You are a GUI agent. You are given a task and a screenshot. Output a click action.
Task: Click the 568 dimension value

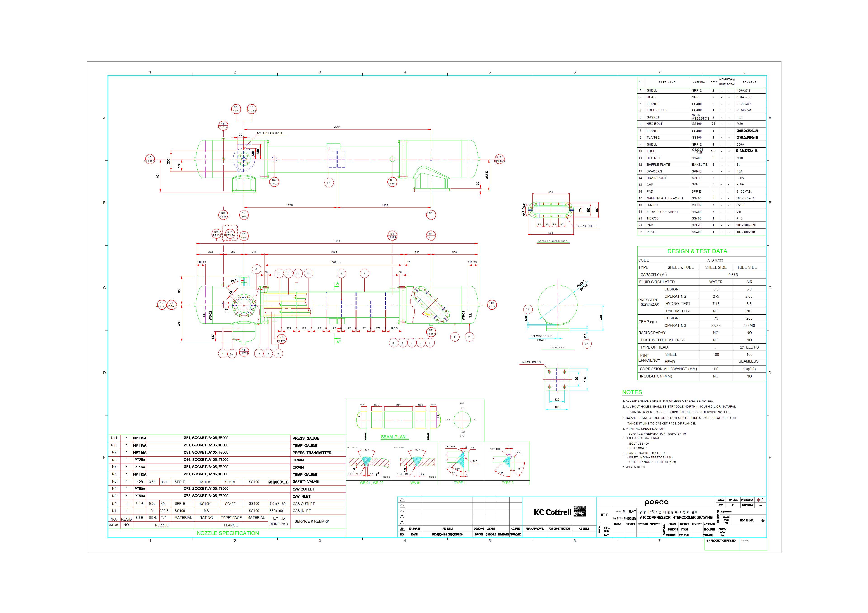tap(454, 252)
